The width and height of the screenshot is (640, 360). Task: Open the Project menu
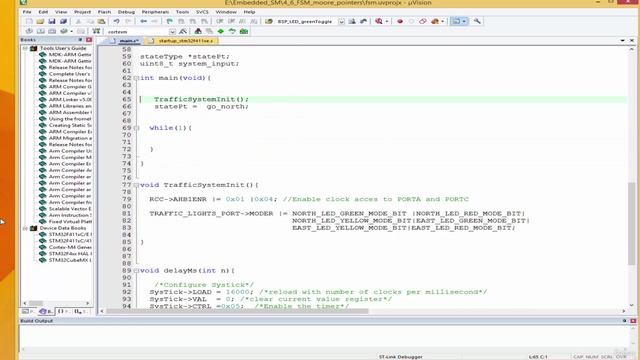[x=82, y=12]
